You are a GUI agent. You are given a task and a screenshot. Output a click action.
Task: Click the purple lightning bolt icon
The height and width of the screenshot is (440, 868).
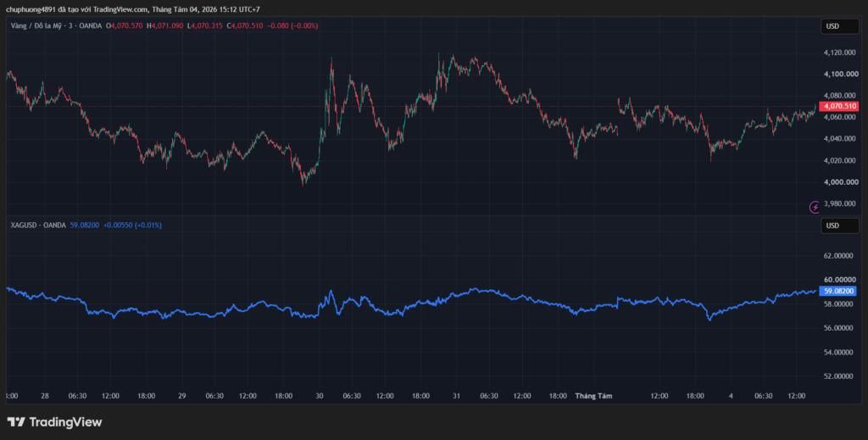[x=815, y=207]
